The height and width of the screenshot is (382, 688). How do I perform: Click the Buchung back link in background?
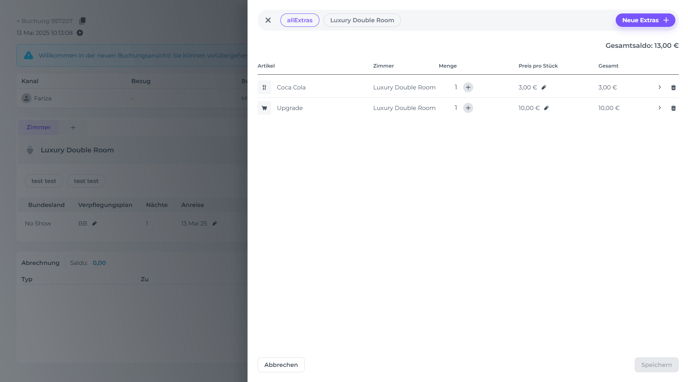click(45, 21)
